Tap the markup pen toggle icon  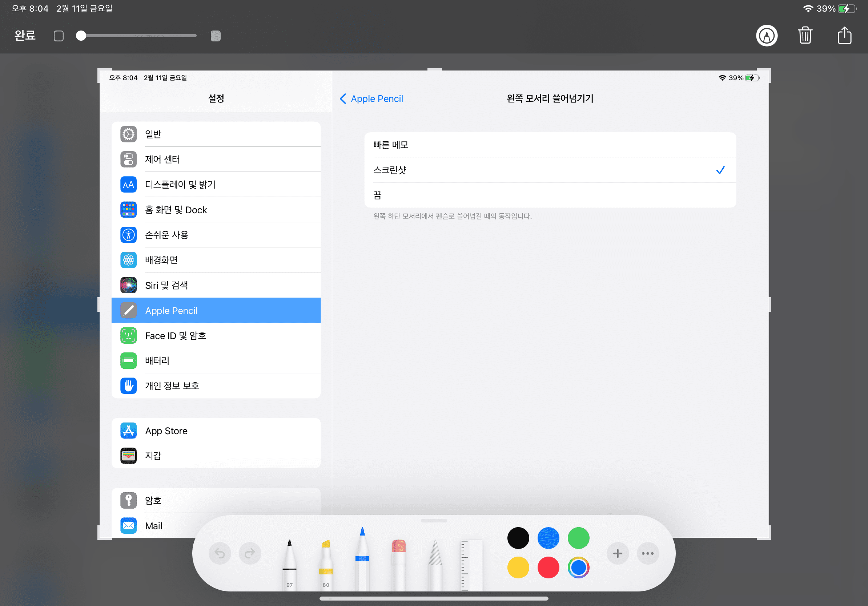[x=766, y=36]
